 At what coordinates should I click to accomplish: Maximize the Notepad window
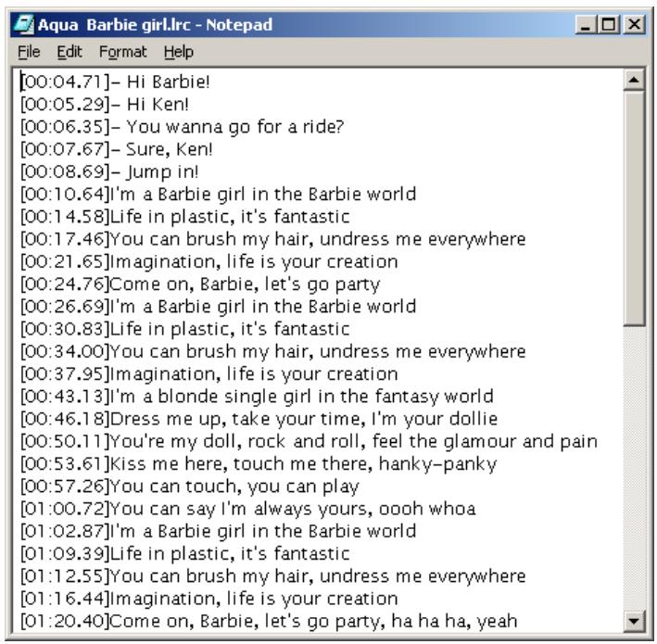[608, 24]
